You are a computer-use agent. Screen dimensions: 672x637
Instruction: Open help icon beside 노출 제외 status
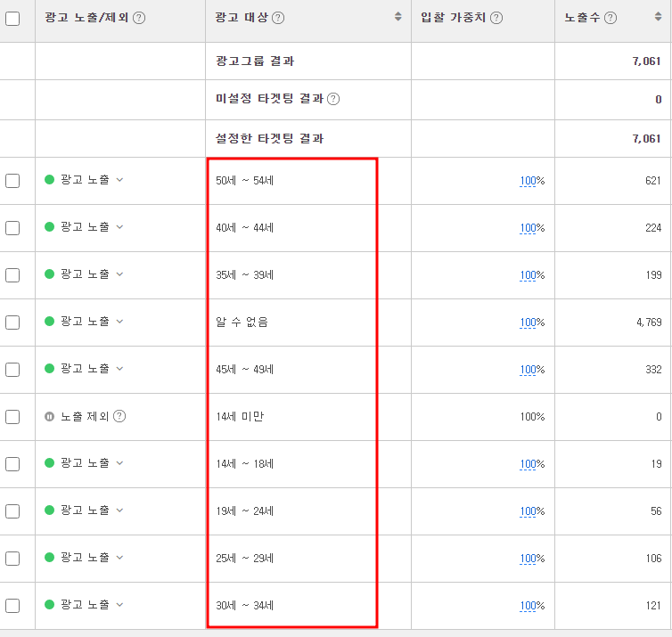pyautogui.click(x=119, y=416)
